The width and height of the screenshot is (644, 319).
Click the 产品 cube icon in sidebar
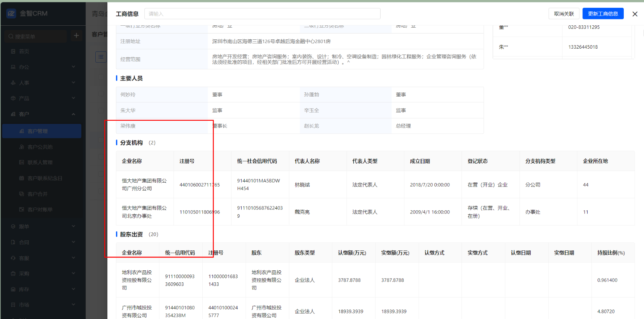tap(13, 98)
